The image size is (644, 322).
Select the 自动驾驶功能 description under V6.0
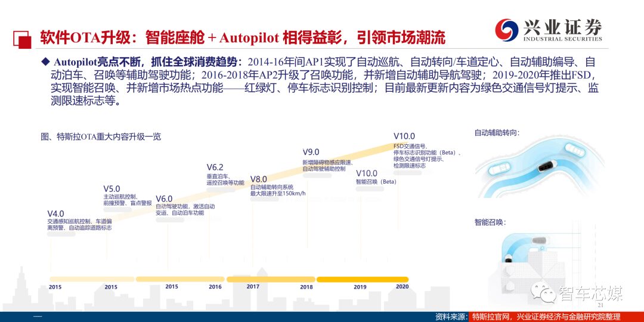(x=185, y=210)
